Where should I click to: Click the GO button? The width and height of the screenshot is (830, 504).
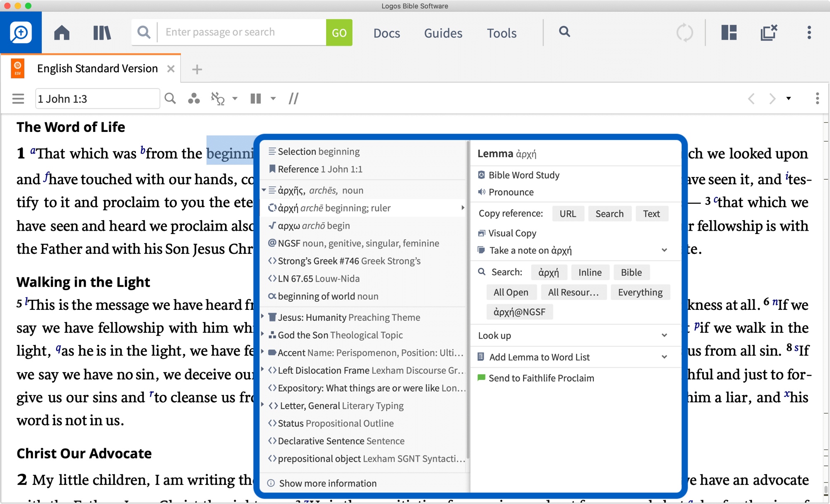(x=339, y=32)
